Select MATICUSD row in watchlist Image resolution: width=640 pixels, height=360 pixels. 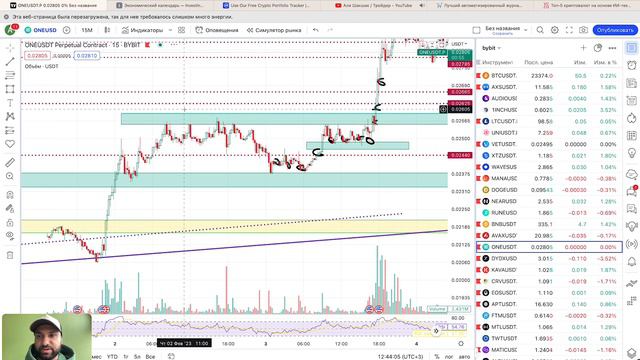549,350
